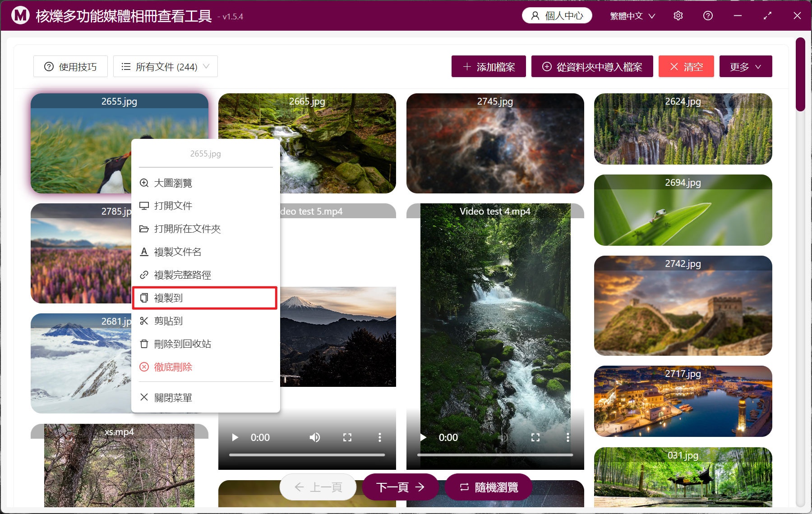Image resolution: width=812 pixels, height=514 pixels.
Task: Expand the 更多 dropdown
Action: pos(746,67)
